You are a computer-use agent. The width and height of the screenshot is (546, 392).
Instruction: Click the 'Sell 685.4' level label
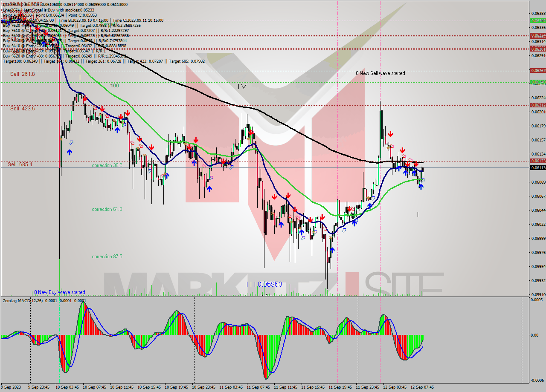(20, 164)
